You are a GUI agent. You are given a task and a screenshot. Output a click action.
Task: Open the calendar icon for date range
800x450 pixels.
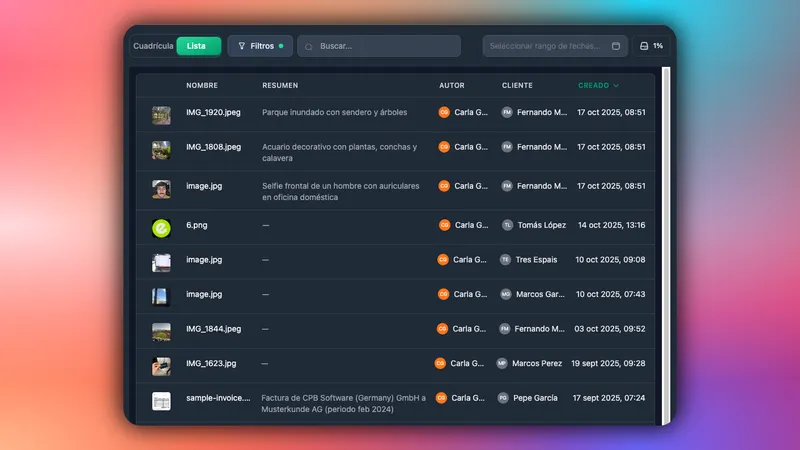616,46
